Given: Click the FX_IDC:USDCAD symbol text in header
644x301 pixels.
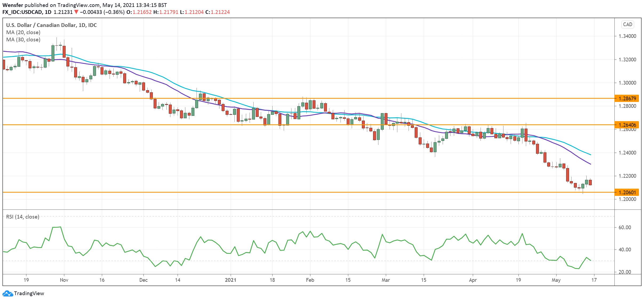Looking at the screenshot, I should 22,12.
